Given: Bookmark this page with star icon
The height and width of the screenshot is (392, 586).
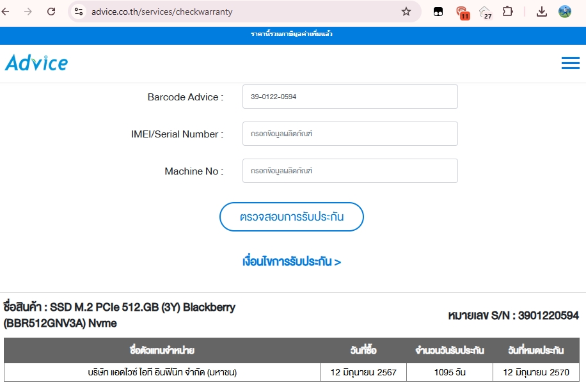Looking at the screenshot, I should (x=406, y=12).
